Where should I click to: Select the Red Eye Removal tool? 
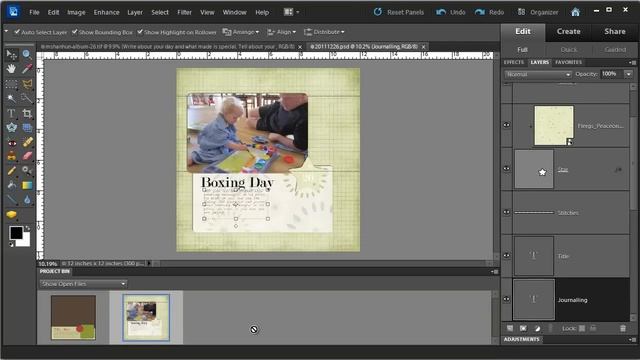[11, 142]
